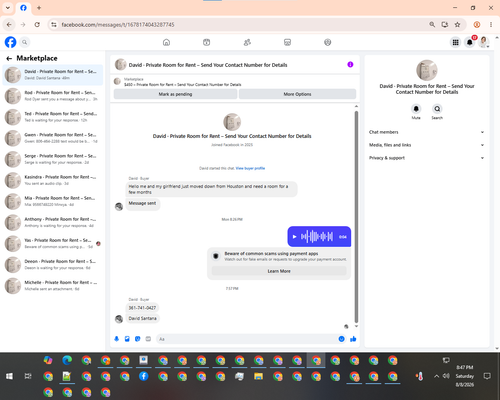The image size is (500, 400).
Task: Open Serge's Private Room conversation
Action: point(53,159)
